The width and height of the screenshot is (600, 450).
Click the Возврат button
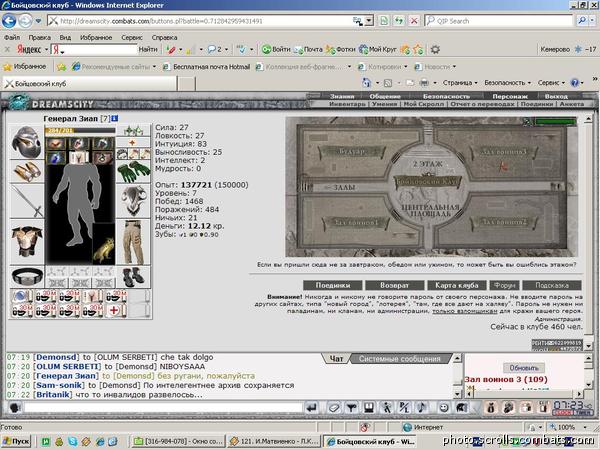pyautogui.click(x=395, y=285)
